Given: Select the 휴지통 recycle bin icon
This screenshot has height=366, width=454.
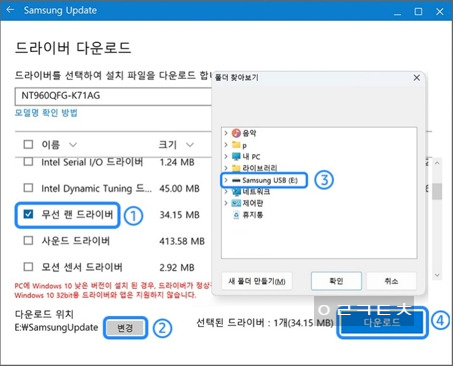Looking at the screenshot, I should tap(236, 215).
